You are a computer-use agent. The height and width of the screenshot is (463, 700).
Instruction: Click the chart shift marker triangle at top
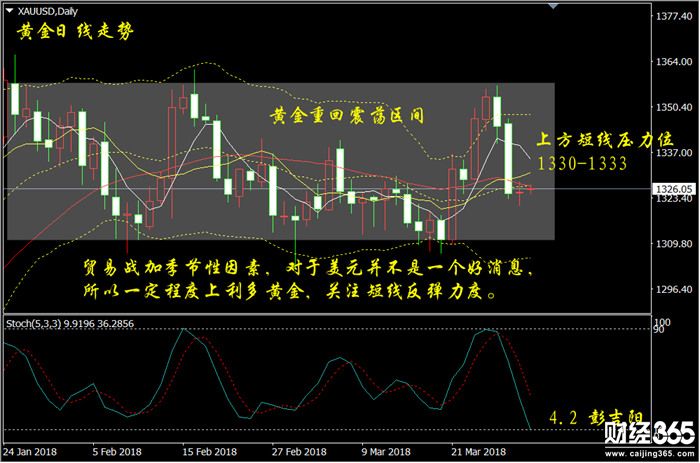[x=554, y=6]
